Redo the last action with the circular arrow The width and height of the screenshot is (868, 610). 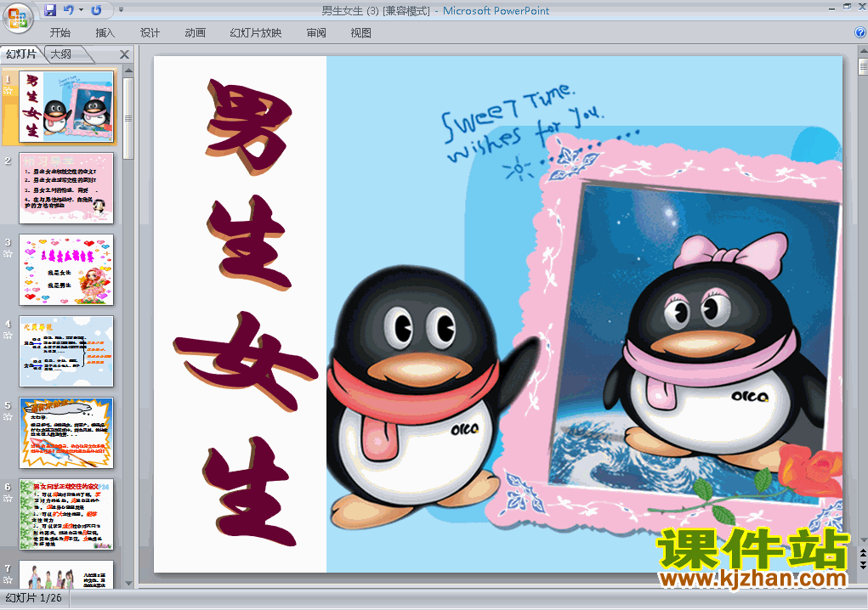pyautogui.click(x=96, y=10)
